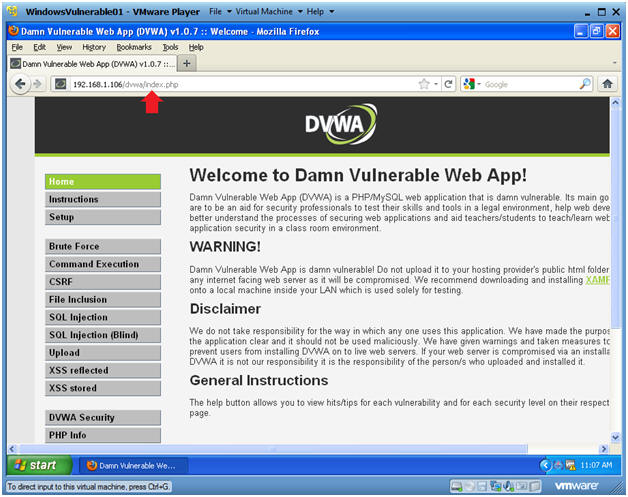Open the Firefox History menu
The width and height of the screenshot is (628, 497).
[x=94, y=47]
